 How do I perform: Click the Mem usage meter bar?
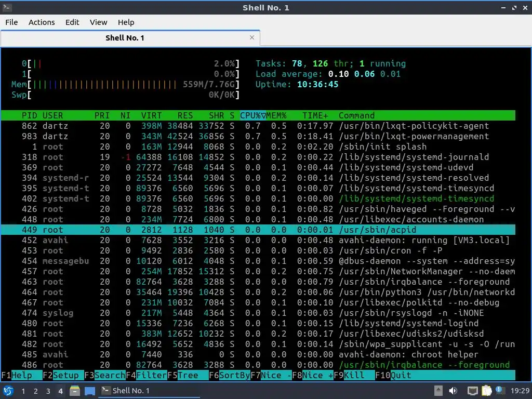coord(126,85)
